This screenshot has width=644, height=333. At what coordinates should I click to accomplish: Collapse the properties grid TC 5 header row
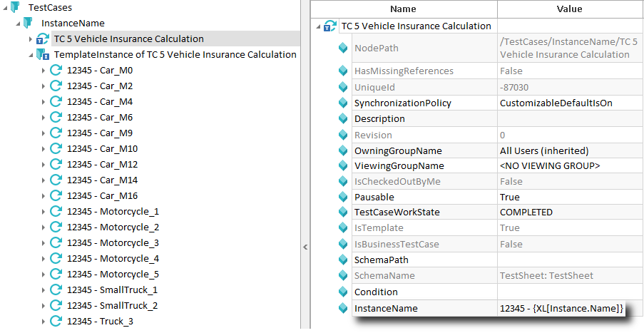coord(318,26)
